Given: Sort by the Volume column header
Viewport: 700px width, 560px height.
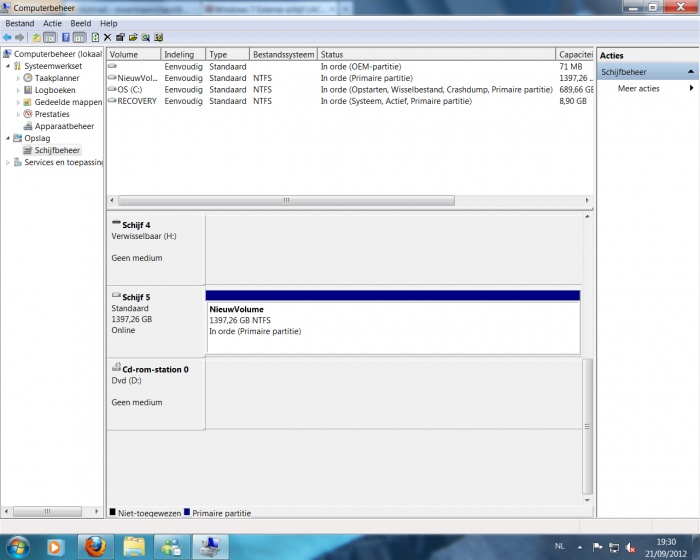Looking at the screenshot, I should tap(133, 54).
